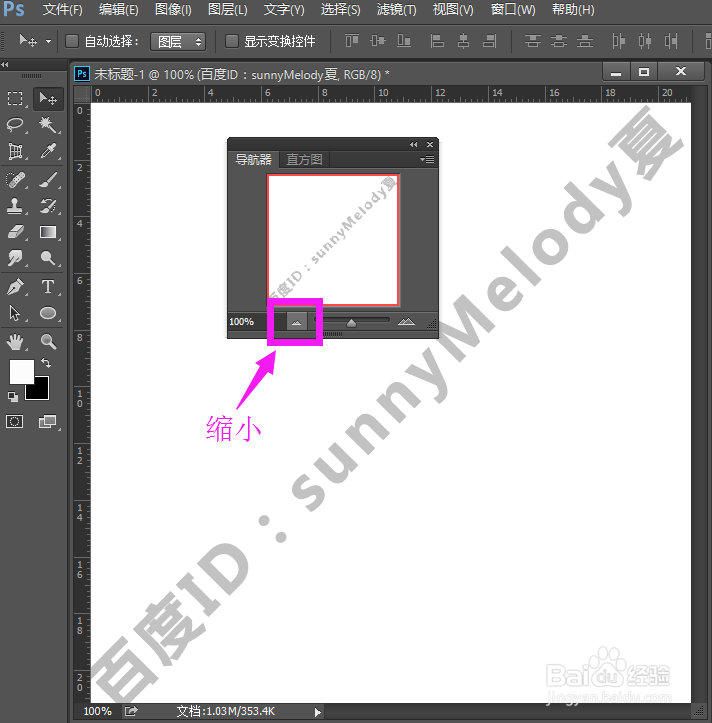Viewport: 712px width, 723px height.
Task: Collapse the Navigator panel with double arrows
Action: (414, 144)
